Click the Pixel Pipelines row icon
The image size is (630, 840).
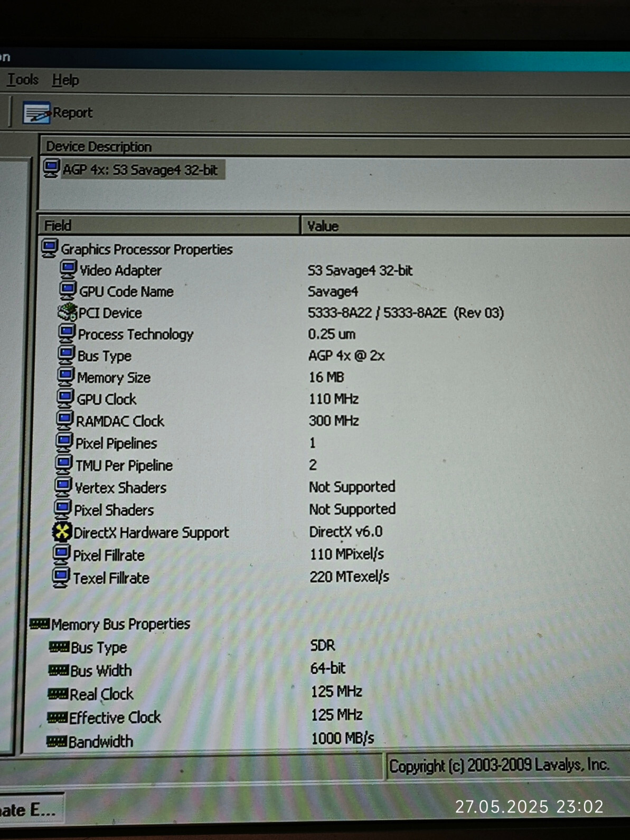[64, 442]
